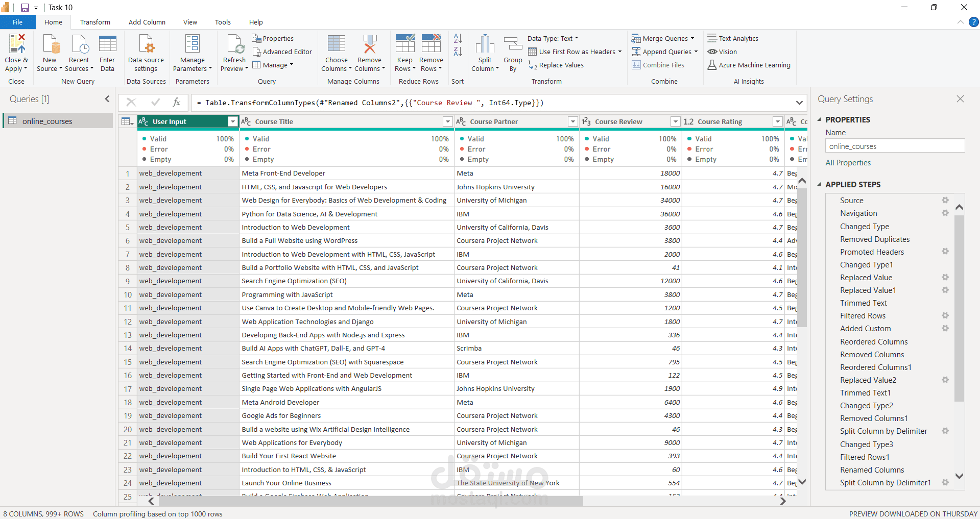Click the Close & Apply icon
This screenshot has width=980, height=519.
click(x=16, y=44)
